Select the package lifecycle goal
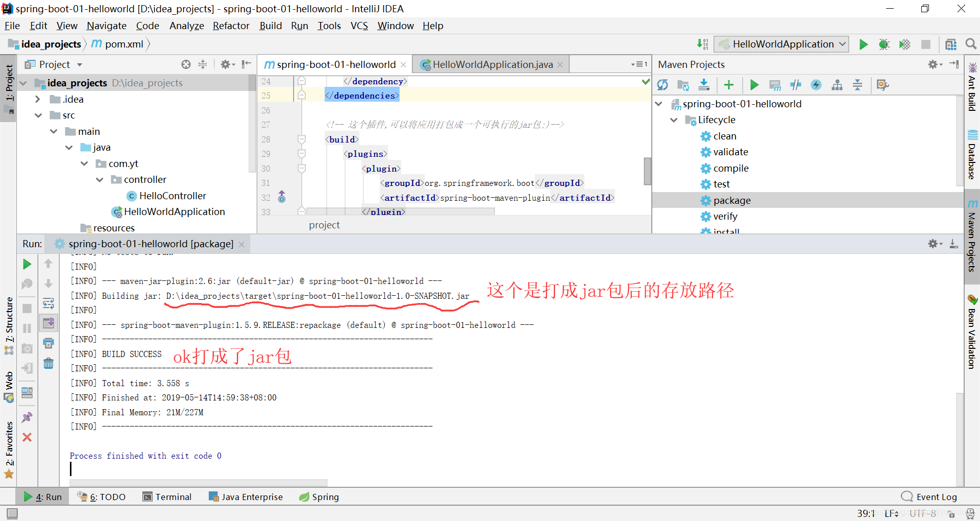Viewport: 980px width, 521px height. click(x=725, y=201)
